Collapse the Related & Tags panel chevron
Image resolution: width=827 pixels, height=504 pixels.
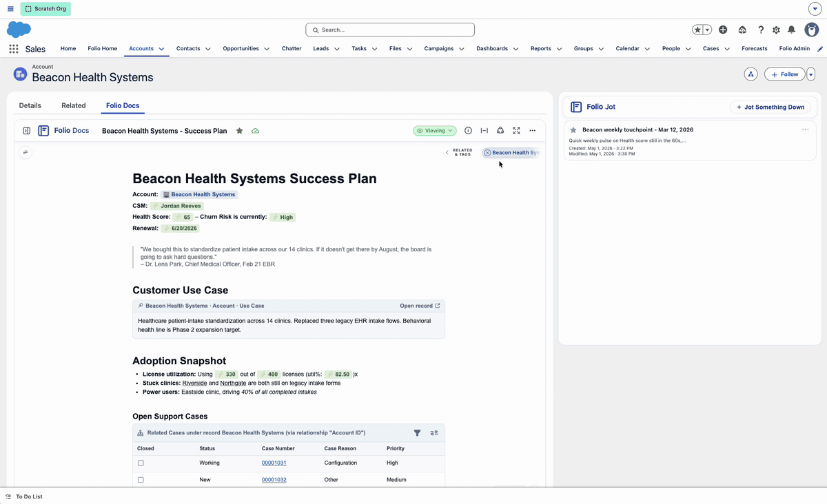447,153
